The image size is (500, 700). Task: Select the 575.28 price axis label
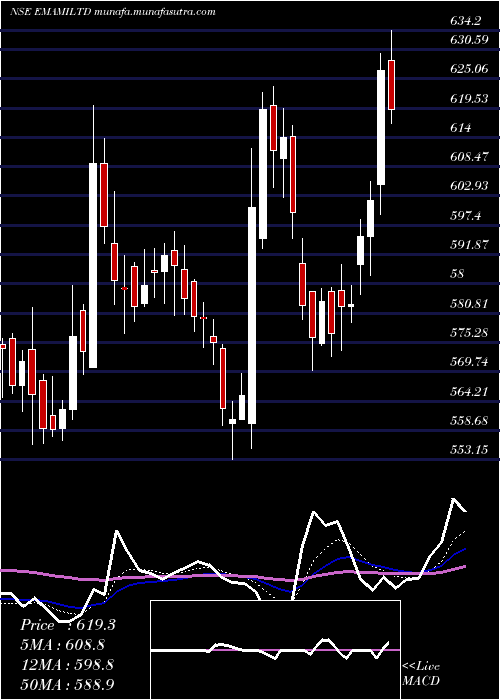coord(469,333)
